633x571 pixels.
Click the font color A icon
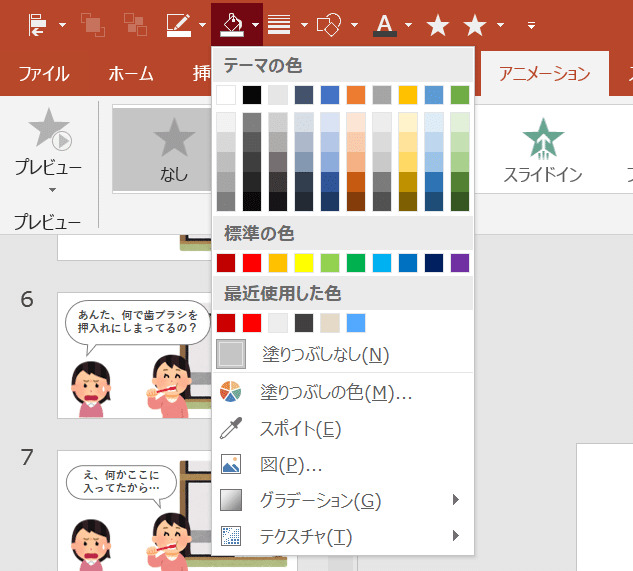385,25
